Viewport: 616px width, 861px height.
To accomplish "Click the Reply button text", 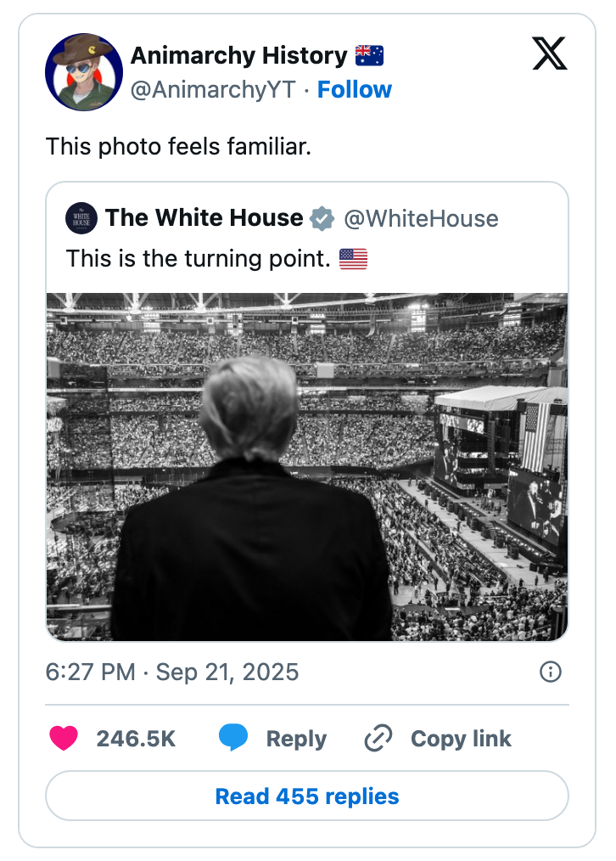I will (296, 739).
